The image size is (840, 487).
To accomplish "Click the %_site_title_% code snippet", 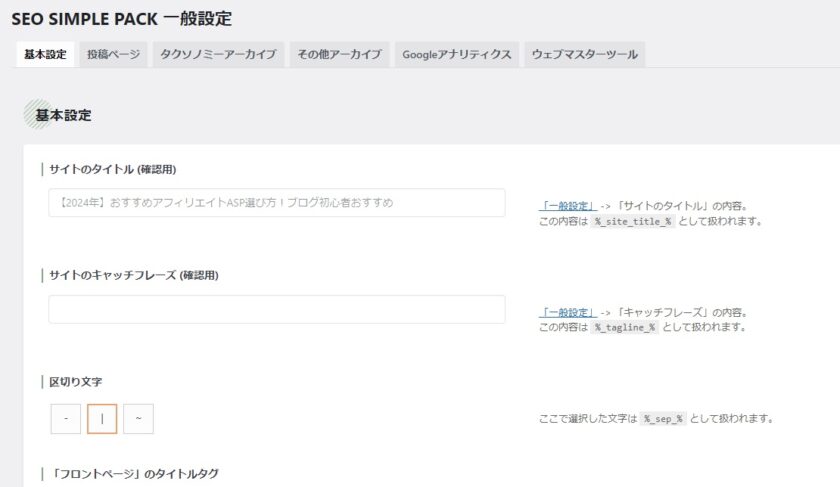I will (633, 221).
